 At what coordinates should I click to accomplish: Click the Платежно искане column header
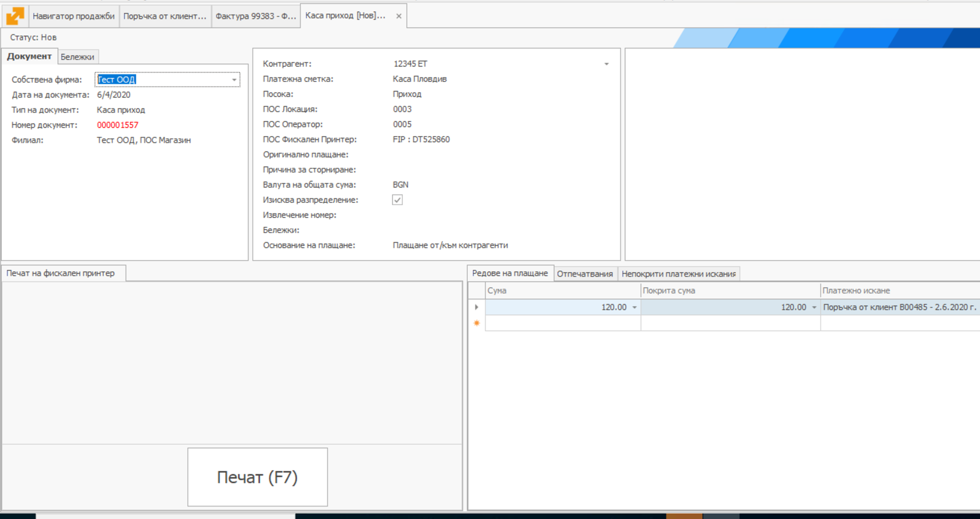click(900, 291)
